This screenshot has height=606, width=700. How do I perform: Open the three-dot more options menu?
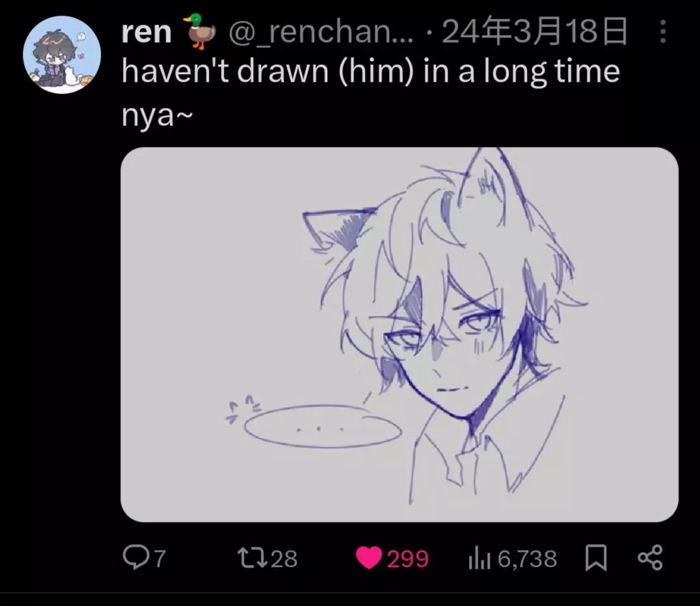[662, 33]
